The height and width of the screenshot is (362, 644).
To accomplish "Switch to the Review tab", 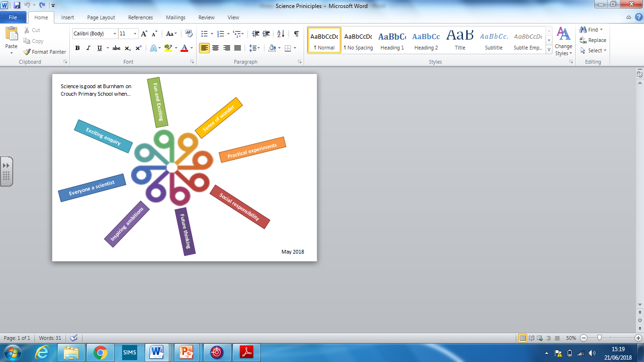I will [x=206, y=17].
